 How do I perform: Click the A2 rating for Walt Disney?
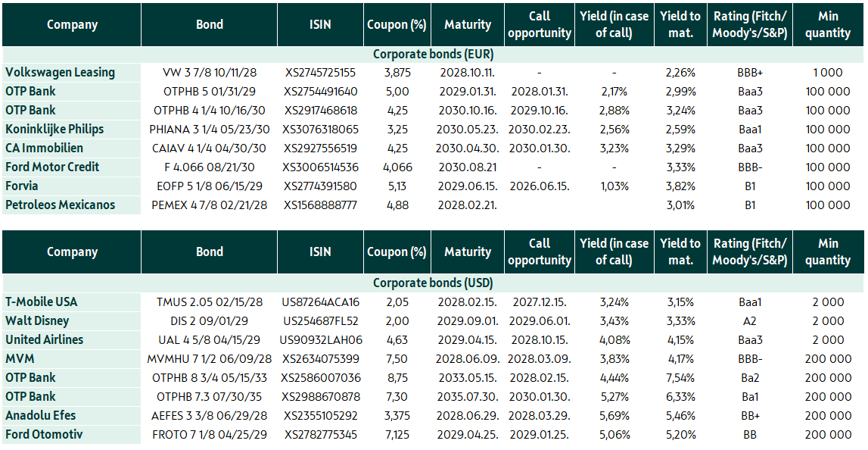pyautogui.click(x=750, y=321)
